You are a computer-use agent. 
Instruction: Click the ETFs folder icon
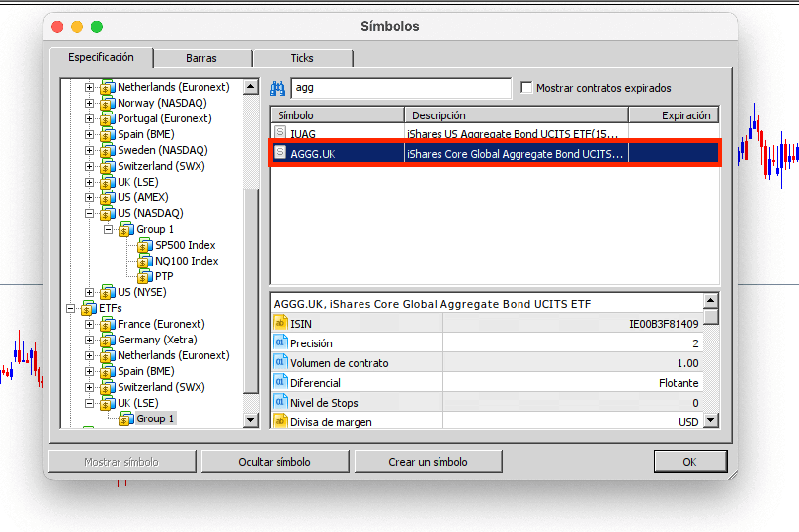(x=88, y=308)
